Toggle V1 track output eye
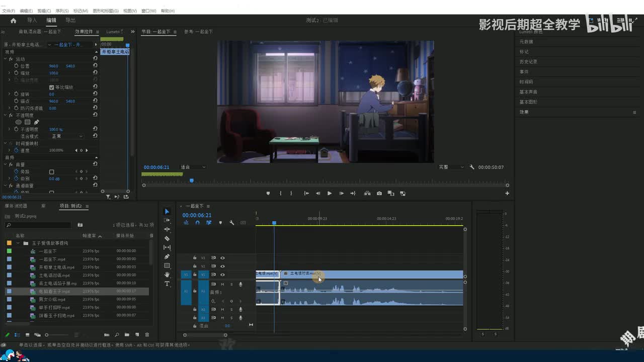This screenshot has width=644, height=362. point(222,275)
